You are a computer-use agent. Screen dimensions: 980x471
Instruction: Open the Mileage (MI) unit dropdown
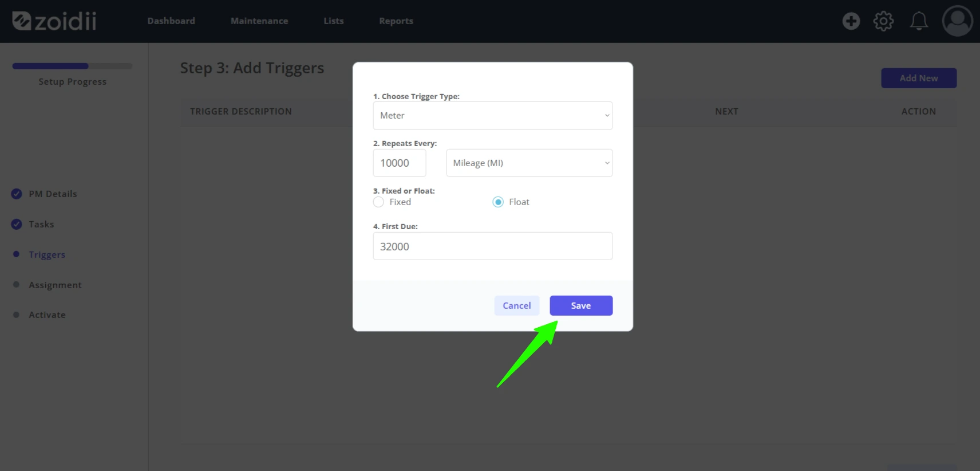(529, 163)
